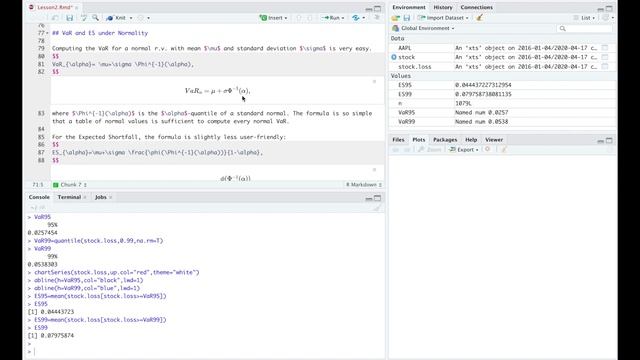Open the Packages tab
The width and height of the screenshot is (640, 360).
tap(445, 140)
